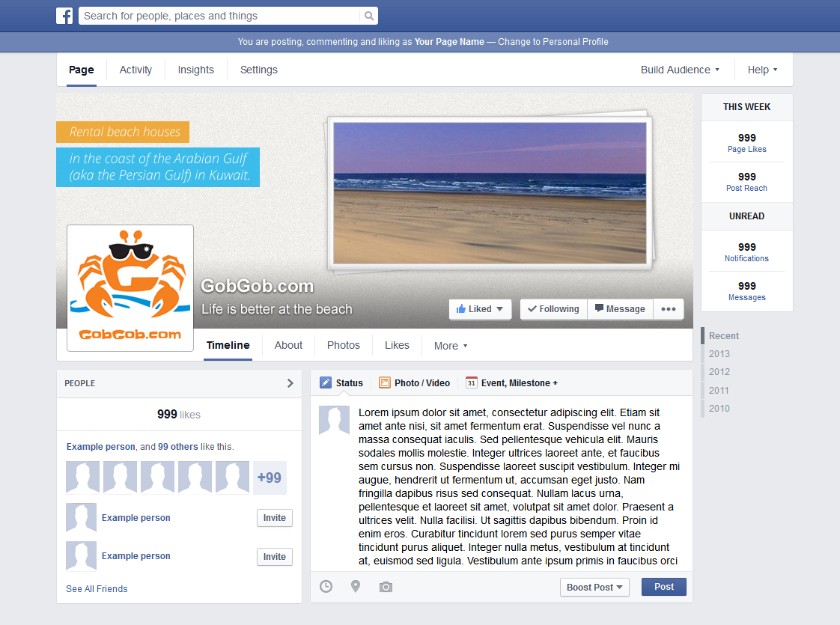The width and height of the screenshot is (840, 625).
Task: Click the beach cover photo
Action: (x=490, y=193)
